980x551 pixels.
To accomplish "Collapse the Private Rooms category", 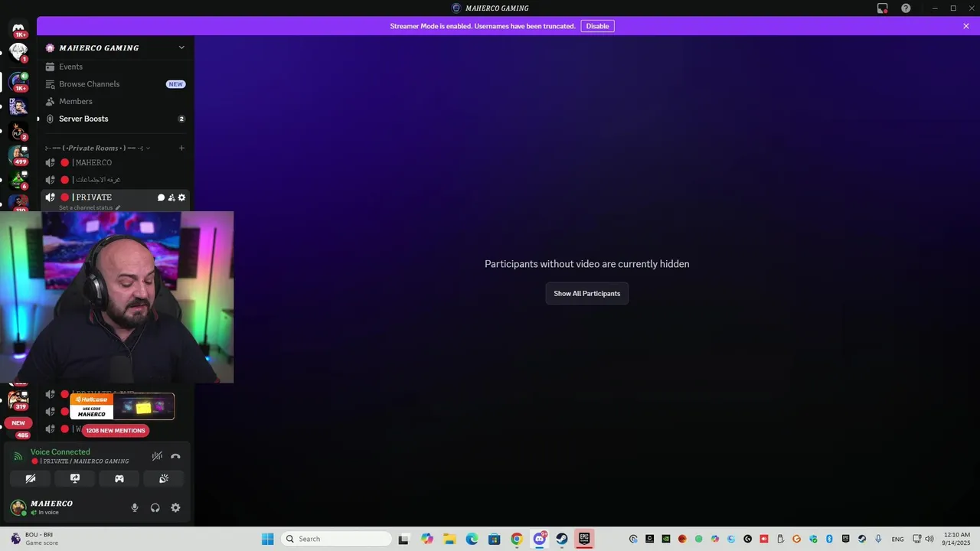I will pyautogui.click(x=98, y=148).
